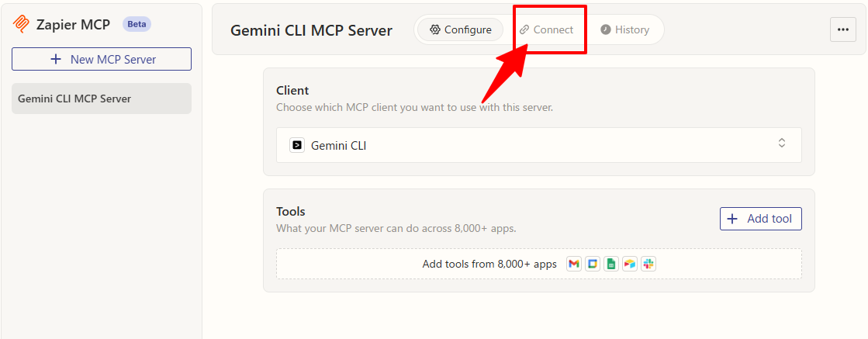Click the Gemini CLI MCP Server page title
Viewport: 868px width, 339px height.
[311, 30]
